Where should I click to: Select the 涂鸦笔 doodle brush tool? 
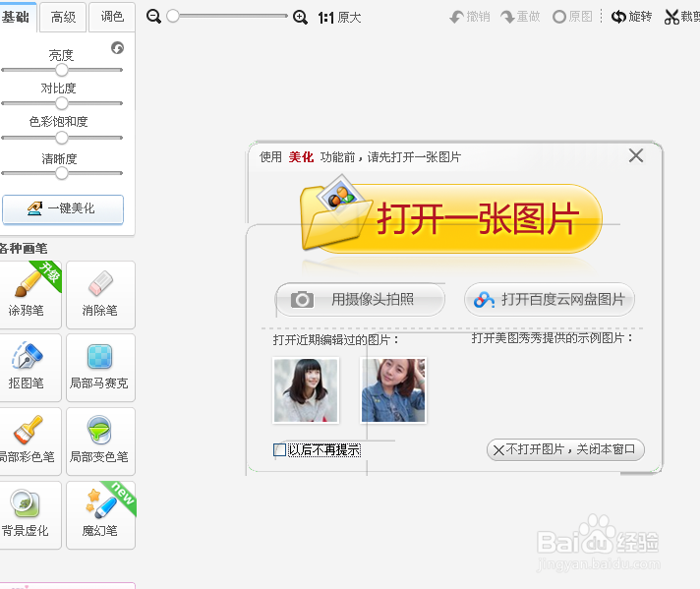click(x=29, y=295)
